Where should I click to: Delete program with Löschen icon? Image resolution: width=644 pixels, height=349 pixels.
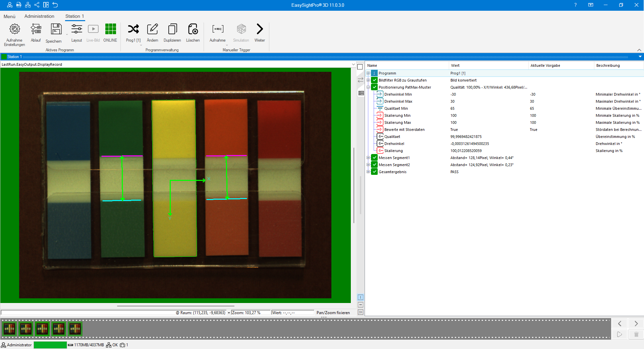pyautogui.click(x=193, y=30)
